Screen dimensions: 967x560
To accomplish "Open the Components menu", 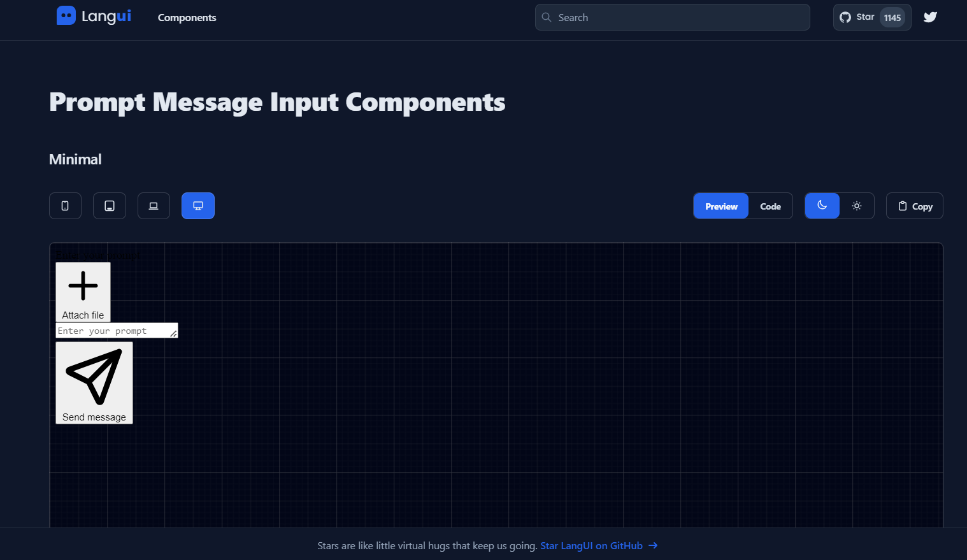I will pyautogui.click(x=187, y=17).
